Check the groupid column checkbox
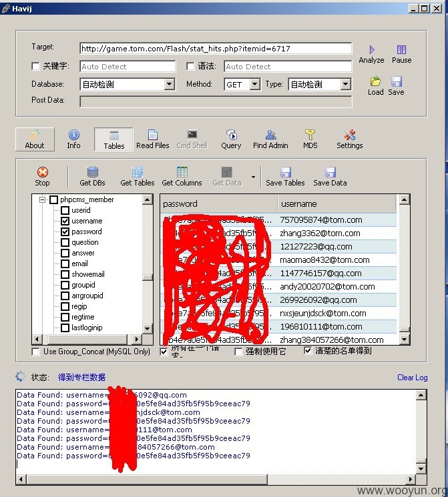The width and height of the screenshot is (448, 497). tap(65, 285)
